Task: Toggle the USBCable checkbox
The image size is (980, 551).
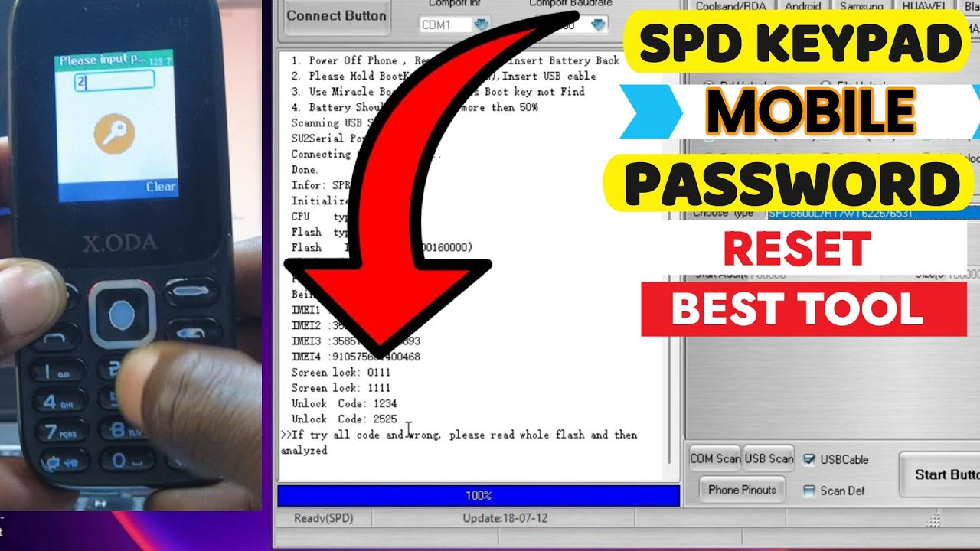Action: [x=808, y=460]
